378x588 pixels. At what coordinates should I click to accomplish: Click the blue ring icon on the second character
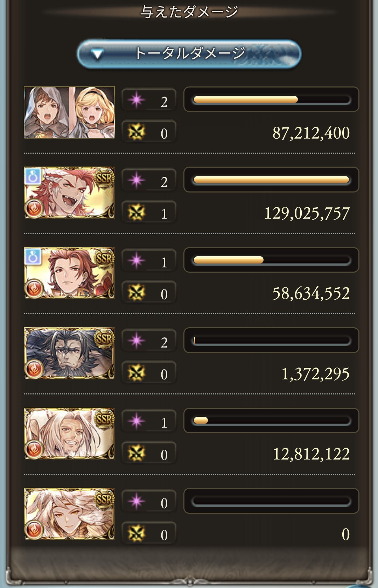coord(33,176)
